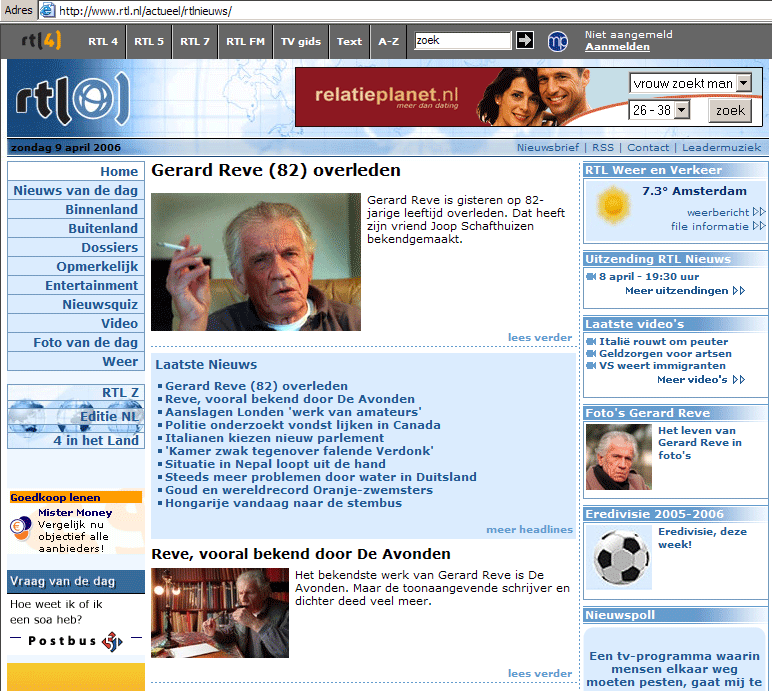
Task: Open A-Z in top navigation
Action: 388,41
